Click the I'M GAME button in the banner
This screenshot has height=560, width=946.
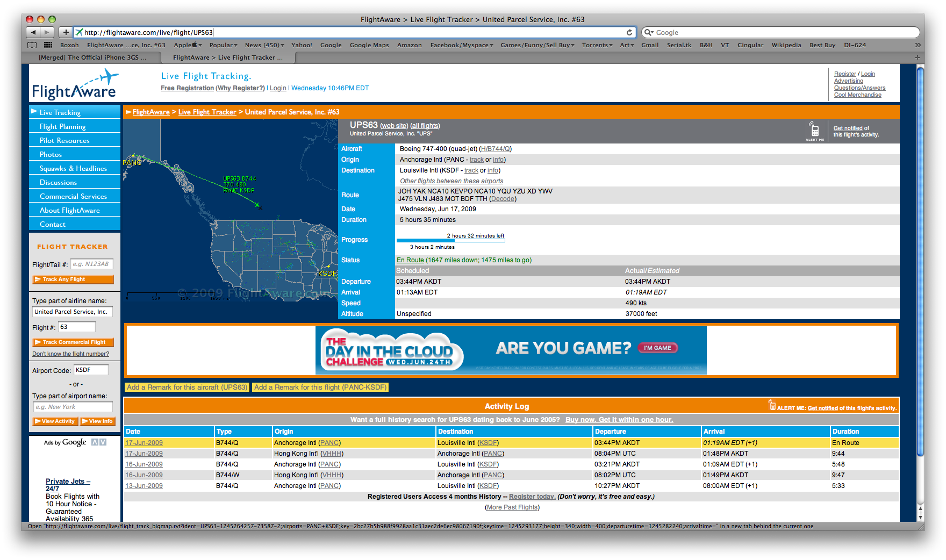click(658, 348)
